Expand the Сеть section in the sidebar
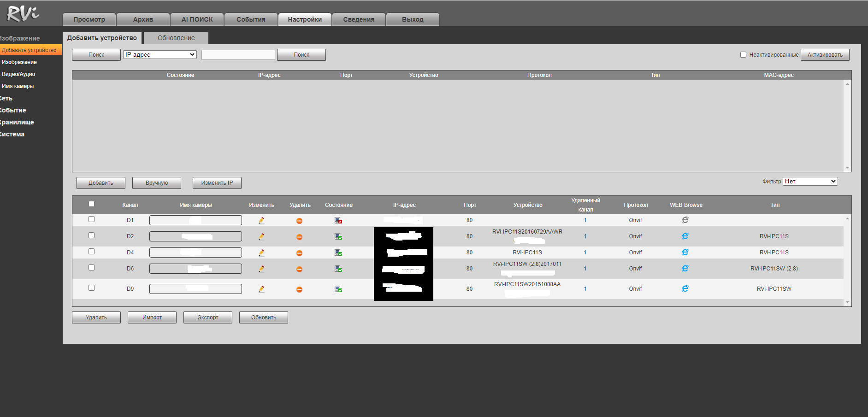Screen dimensions: 868x417 click(x=6, y=98)
